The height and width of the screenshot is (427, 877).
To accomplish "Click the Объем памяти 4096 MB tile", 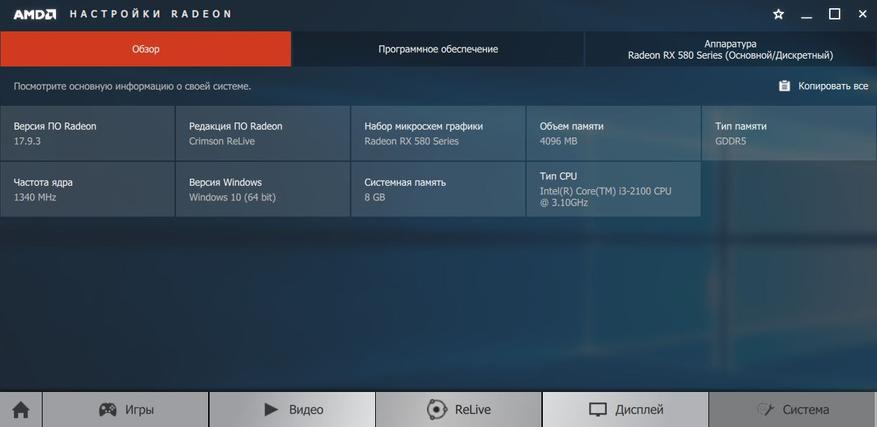I will pos(613,133).
